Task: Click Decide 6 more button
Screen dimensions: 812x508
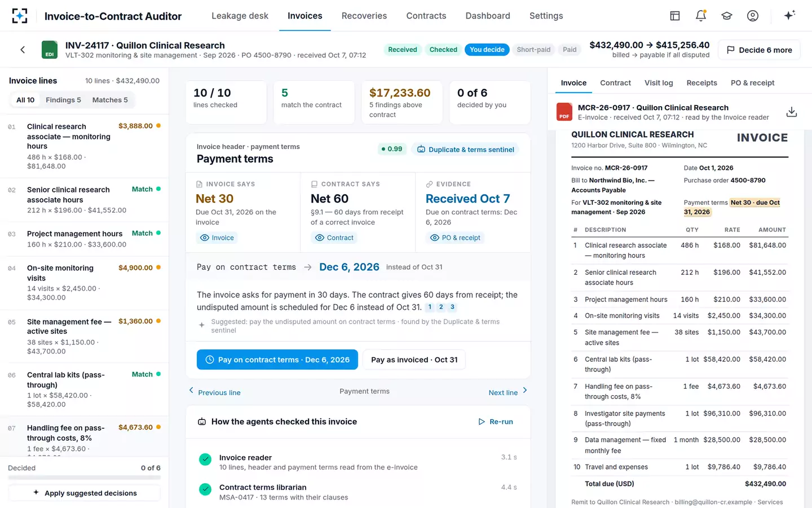Action: click(x=759, y=50)
